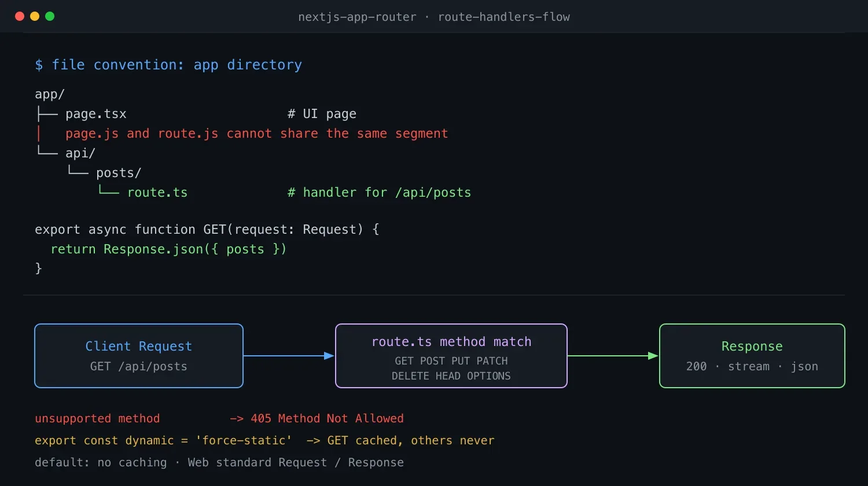Click the 'GET POST PUT PATCH' methods line

(451, 360)
